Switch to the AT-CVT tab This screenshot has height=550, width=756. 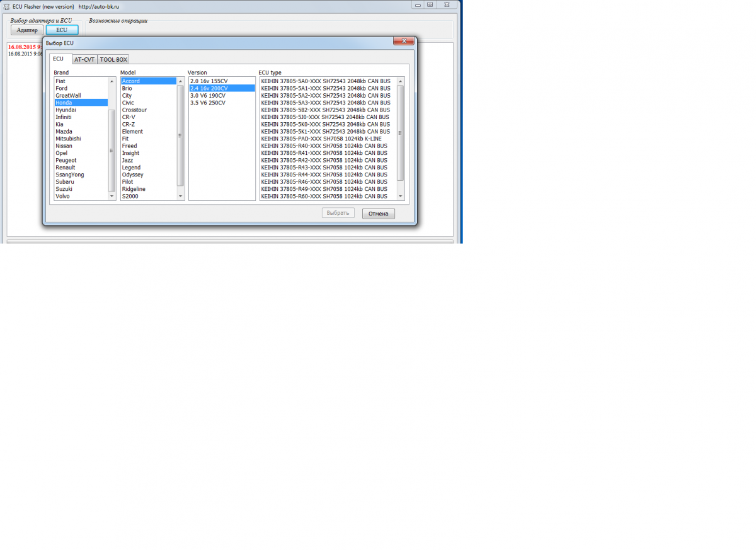click(x=84, y=59)
